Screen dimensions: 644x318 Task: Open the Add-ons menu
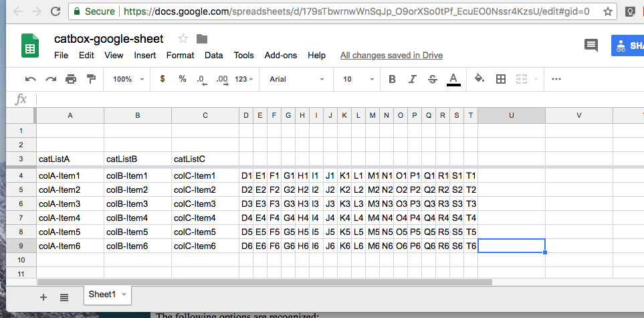[x=280, y=55]
